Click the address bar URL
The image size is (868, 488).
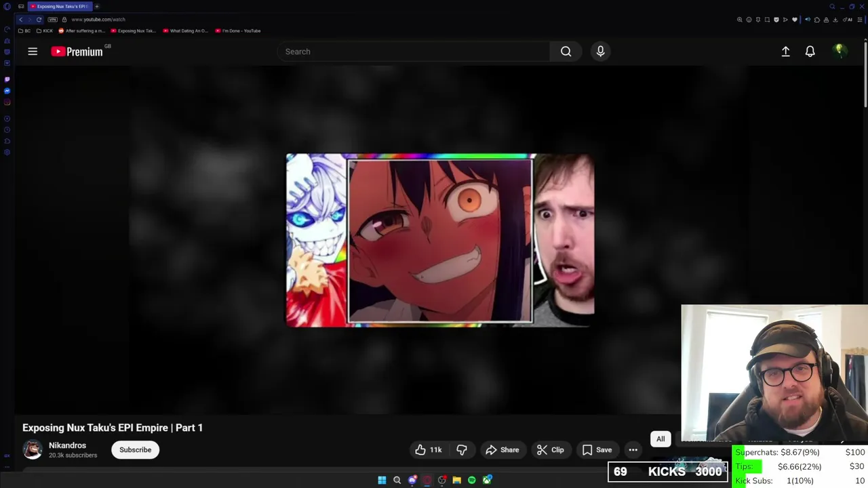point(98,20)
